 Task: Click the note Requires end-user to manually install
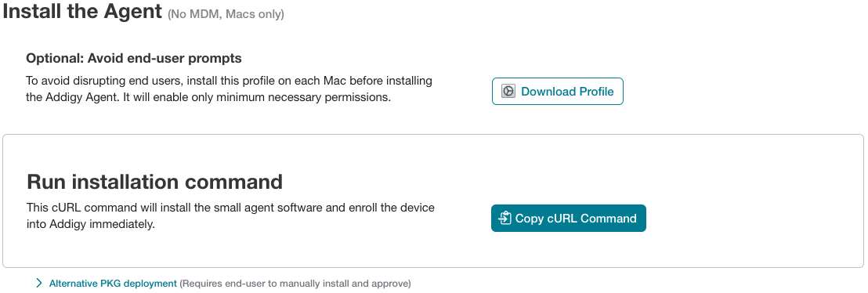[295, 283]
